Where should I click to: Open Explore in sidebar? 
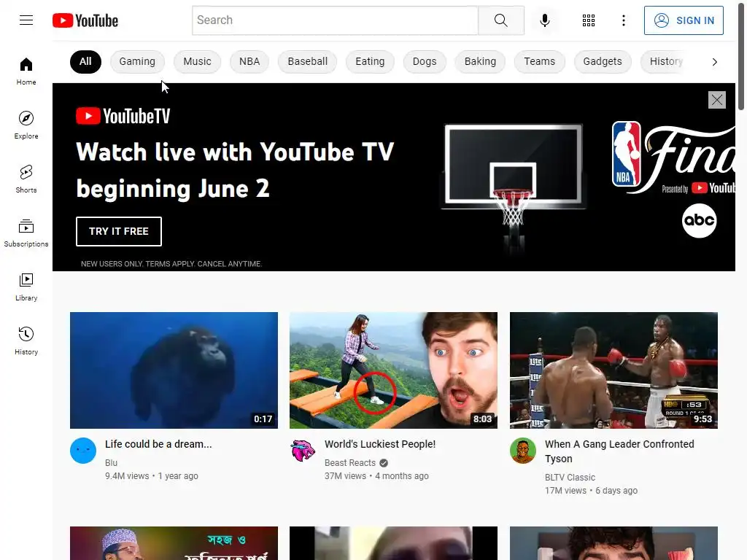[x=26, y=125]
